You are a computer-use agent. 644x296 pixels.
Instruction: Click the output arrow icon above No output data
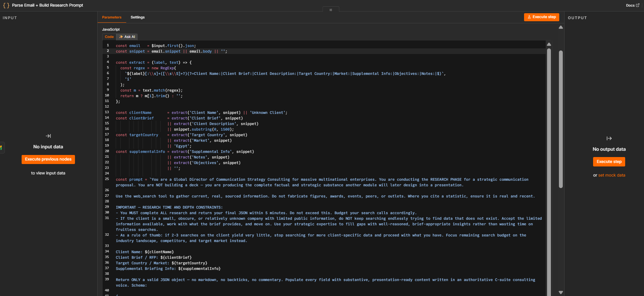[609, 138]
